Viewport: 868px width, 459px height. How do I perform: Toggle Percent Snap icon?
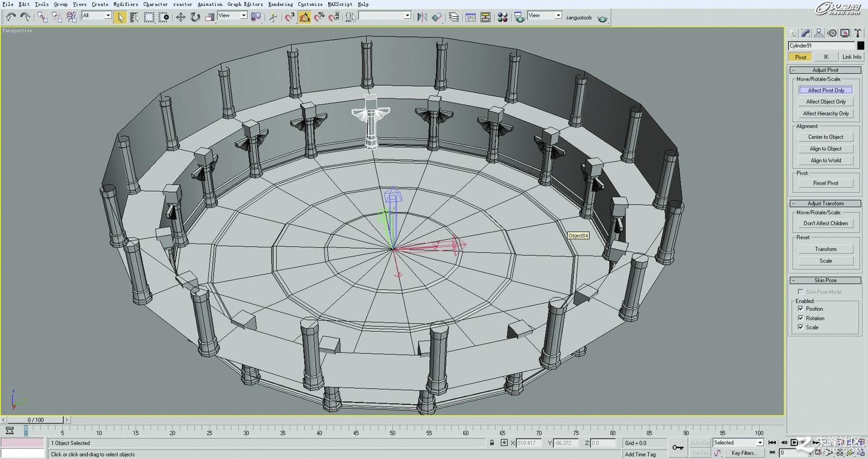point(320,17)
